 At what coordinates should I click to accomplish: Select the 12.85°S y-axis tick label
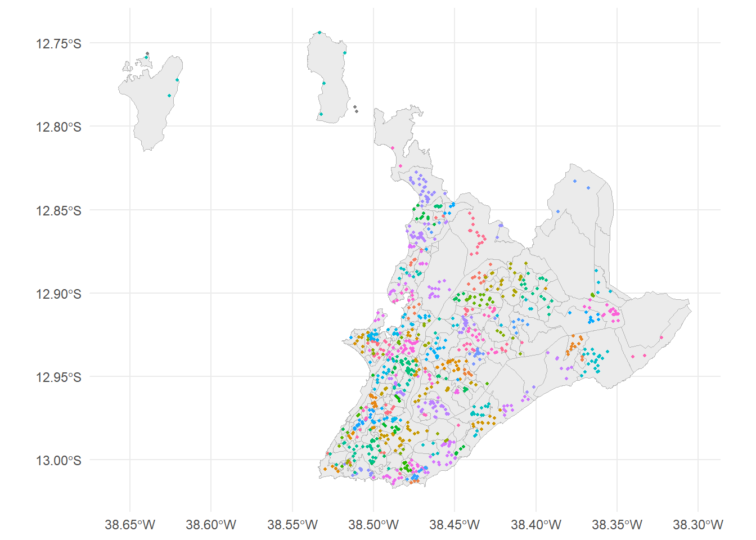(x=58, y=211)
